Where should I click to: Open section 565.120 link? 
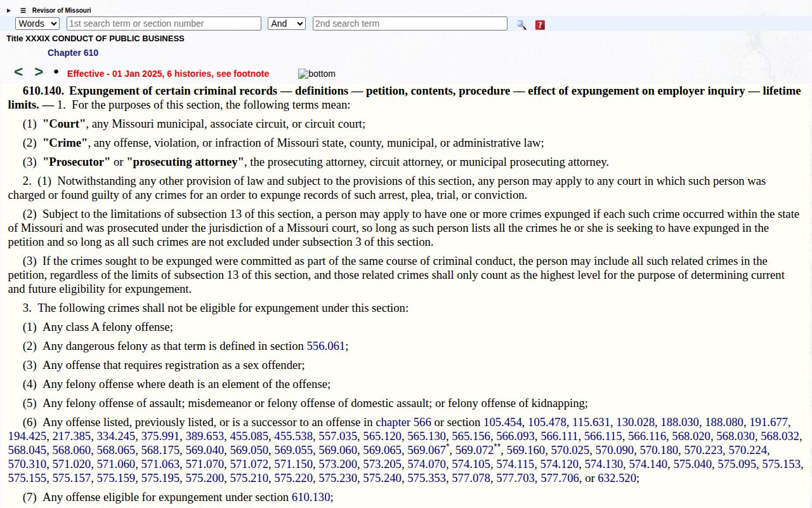tap(383, 436)
